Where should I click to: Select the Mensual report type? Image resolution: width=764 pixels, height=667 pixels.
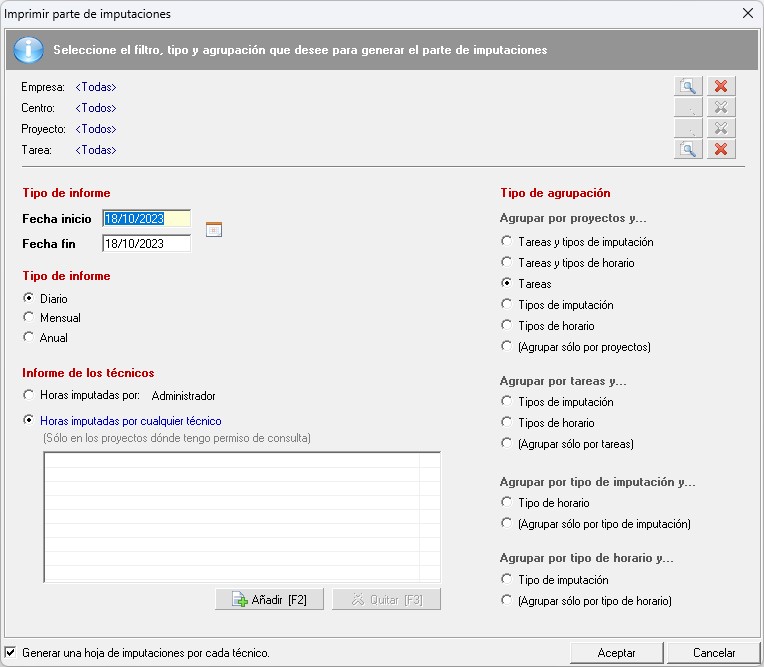tap(29, 318)
